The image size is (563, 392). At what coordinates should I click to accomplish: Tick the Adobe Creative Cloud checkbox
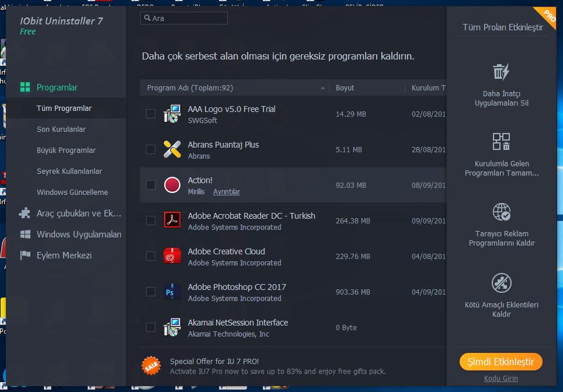151,256
